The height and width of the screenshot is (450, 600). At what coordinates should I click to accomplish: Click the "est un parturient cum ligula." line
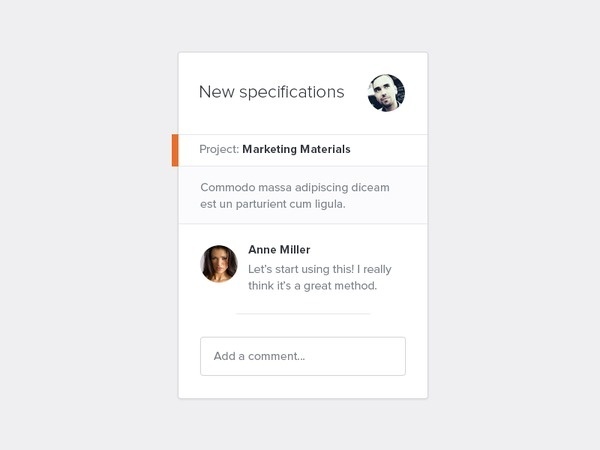coord(272,204)
